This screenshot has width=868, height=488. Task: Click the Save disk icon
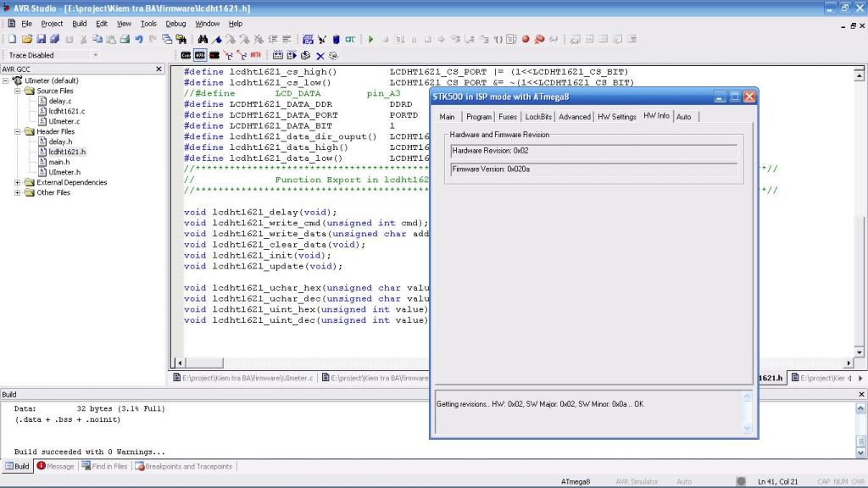click(x=41, y=39)
